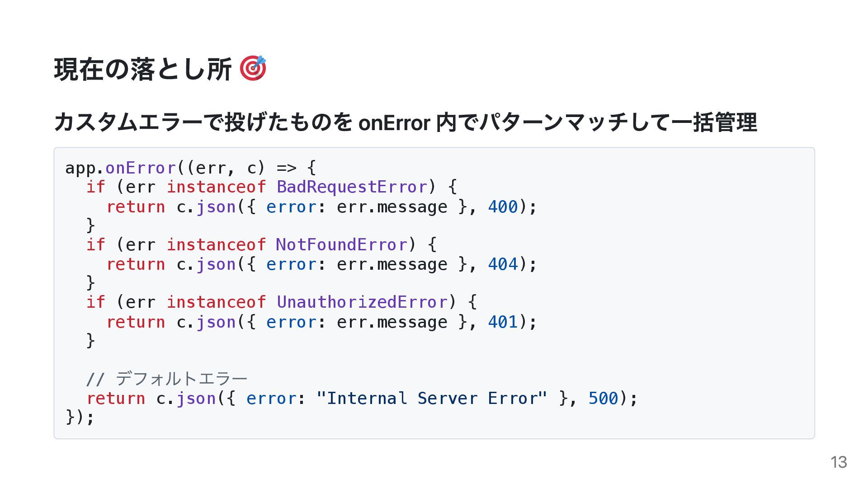Screen dimensions: 868x488
Task: Click the 401 status code number
Action: [503, 322]
